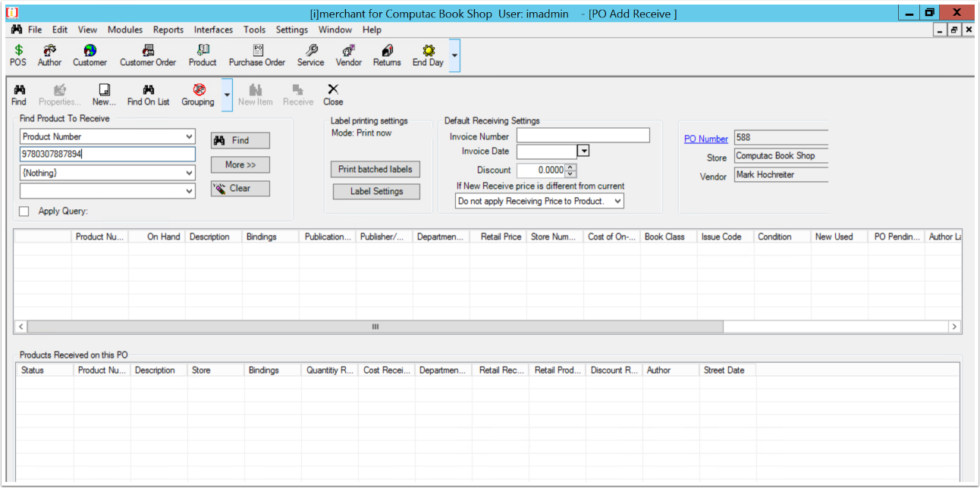Open the Vendor toolbar icon
Viewport: 980px width, 488px height.
[349, 55]
